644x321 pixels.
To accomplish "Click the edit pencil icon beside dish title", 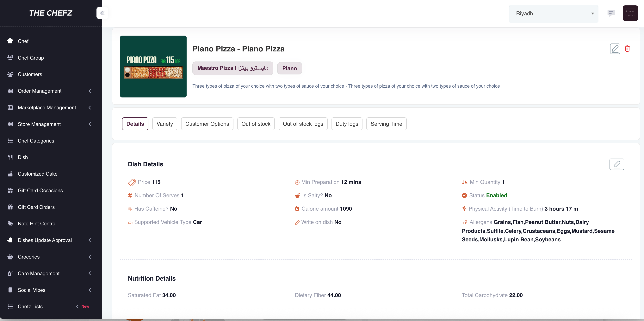I will [x=615, y=49].
